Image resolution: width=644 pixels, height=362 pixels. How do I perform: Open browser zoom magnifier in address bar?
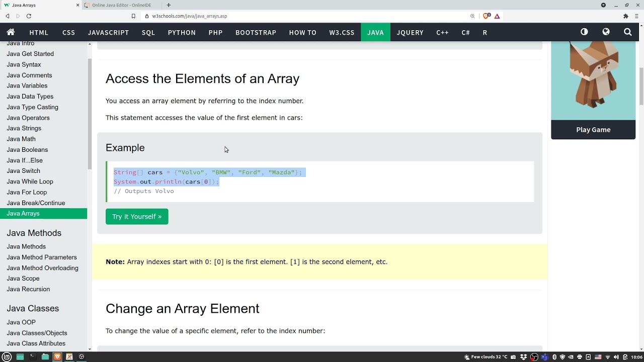[x=472, y=16]
